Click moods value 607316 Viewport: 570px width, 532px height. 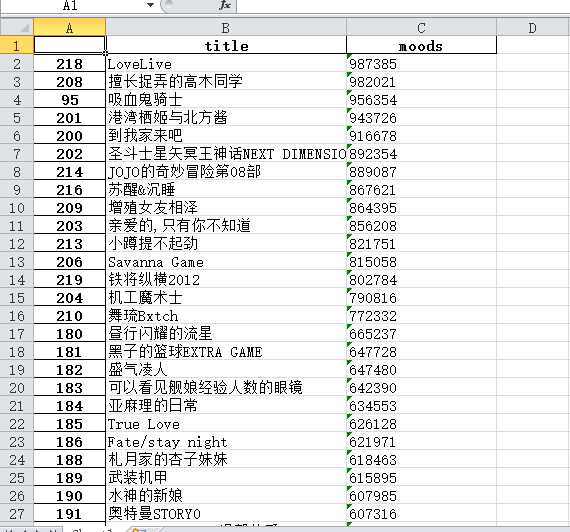point(421,513)
